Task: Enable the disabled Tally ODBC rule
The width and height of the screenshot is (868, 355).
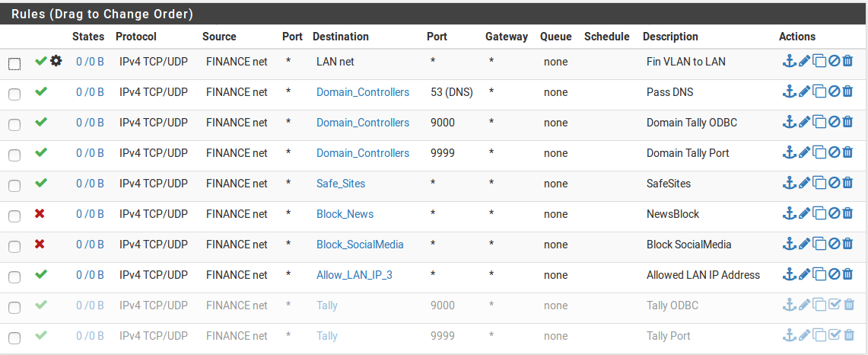Action: (x=835, y=305)
